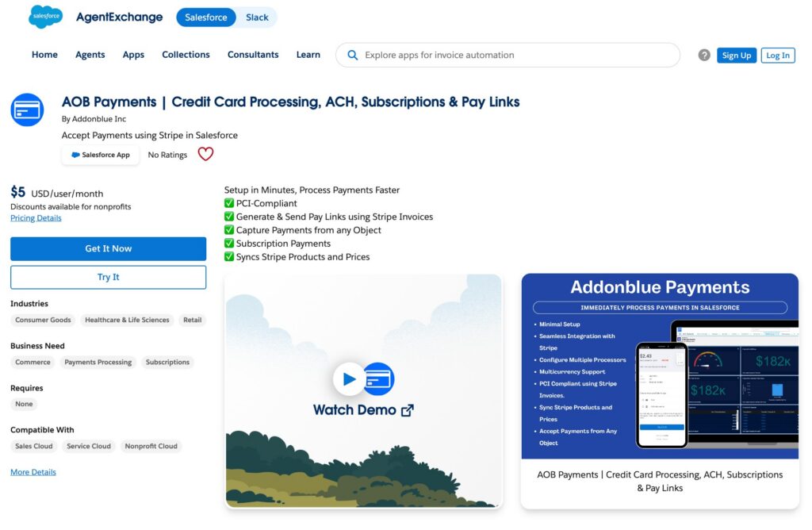
Task: Select the Healthcare & Life Sciences tag
Action: (127, 321)
